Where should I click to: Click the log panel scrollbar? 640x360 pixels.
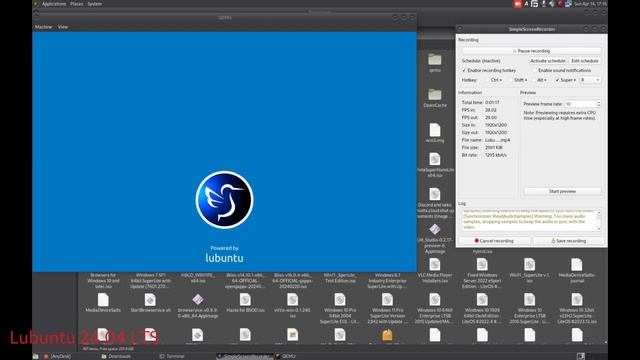coord(599,220)
